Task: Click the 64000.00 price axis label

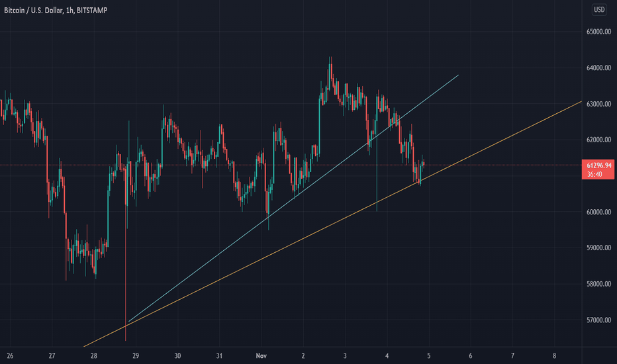Action: point(598,68)
